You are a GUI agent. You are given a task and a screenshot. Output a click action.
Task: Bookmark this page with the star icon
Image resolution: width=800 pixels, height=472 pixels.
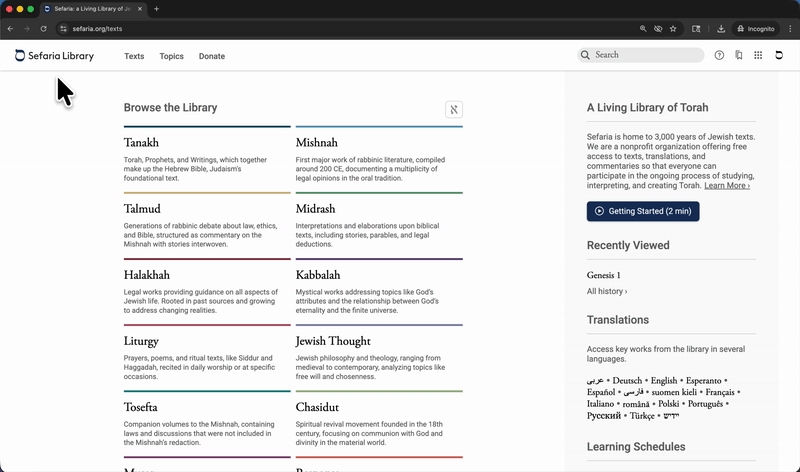673,29
